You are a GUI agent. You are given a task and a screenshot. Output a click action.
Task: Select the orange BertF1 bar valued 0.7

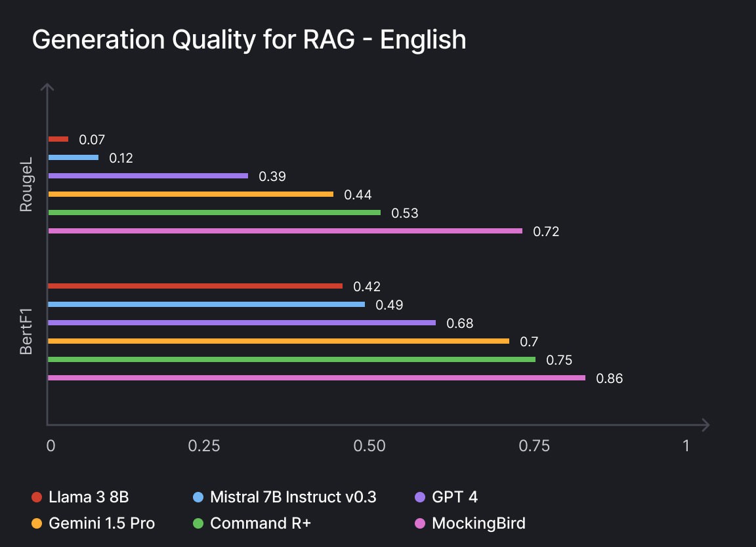click(x=279, y=341)
